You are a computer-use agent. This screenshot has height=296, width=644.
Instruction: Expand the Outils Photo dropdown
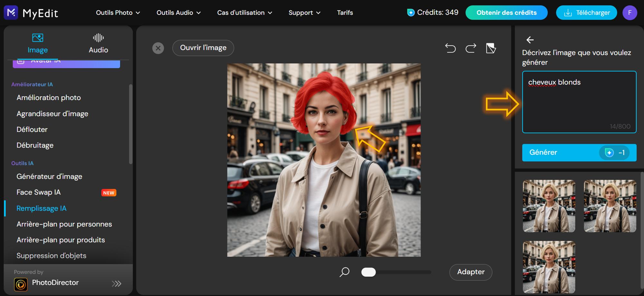click(118, 13)
